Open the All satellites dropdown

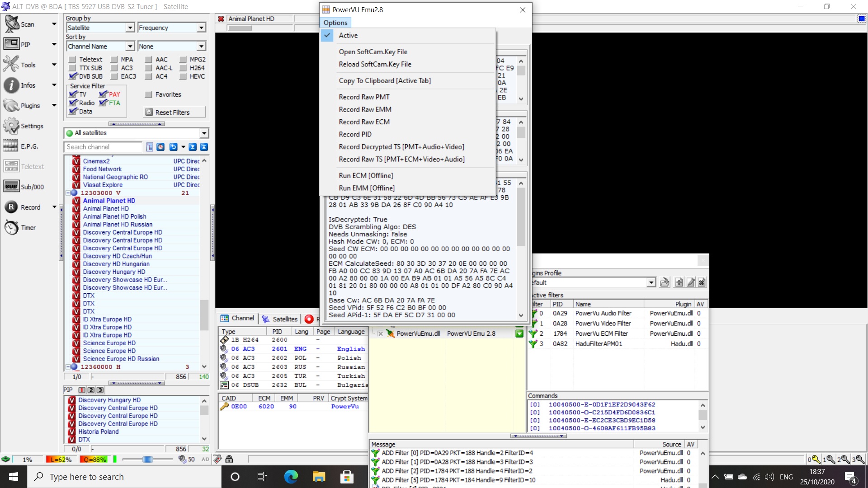tap(204, 133)
